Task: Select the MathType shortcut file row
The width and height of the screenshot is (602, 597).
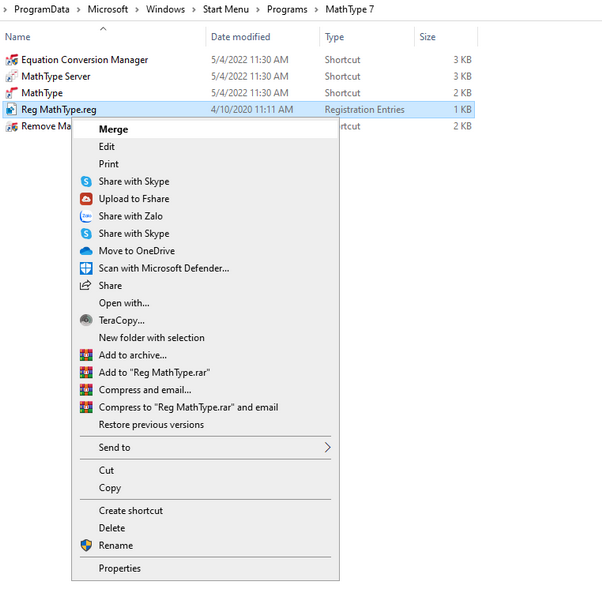Action: (x=42, y=93)
